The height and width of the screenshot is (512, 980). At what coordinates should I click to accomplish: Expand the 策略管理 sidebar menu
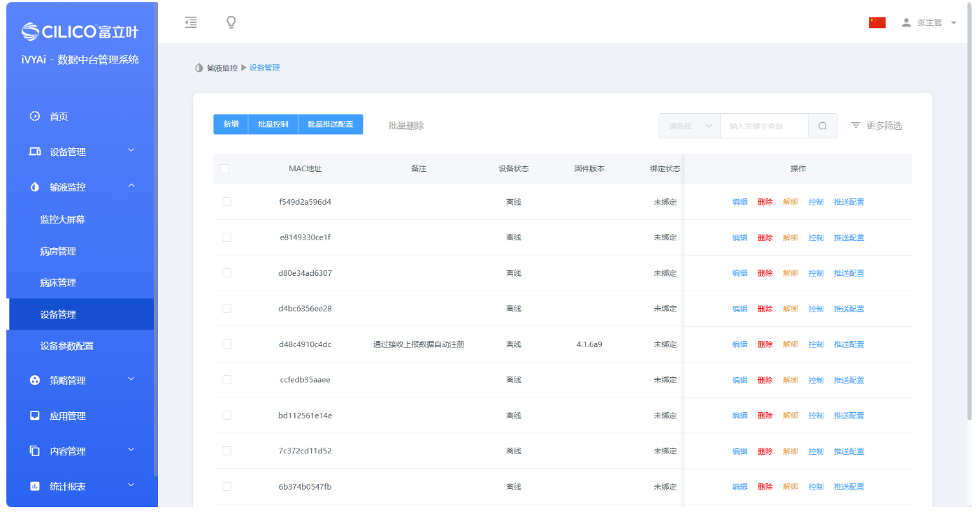(82, 381)
